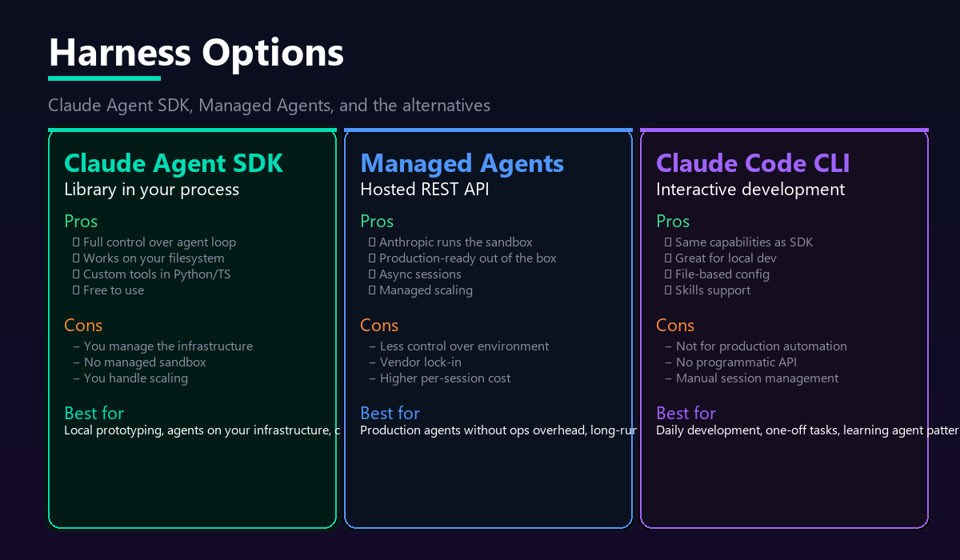Select 'Same capabilities as SDK' item
This screenshot has width=960, height=560.
[x=739, y=242]
